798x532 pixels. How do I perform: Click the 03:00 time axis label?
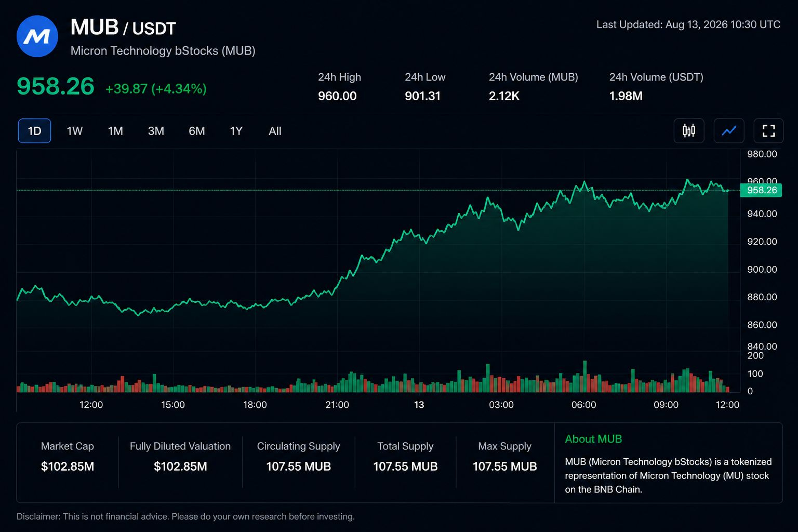click(x=501, y=405)
